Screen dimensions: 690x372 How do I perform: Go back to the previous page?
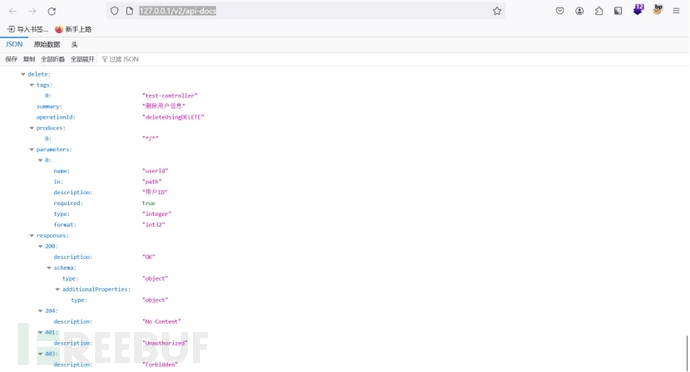pos(13,11)
